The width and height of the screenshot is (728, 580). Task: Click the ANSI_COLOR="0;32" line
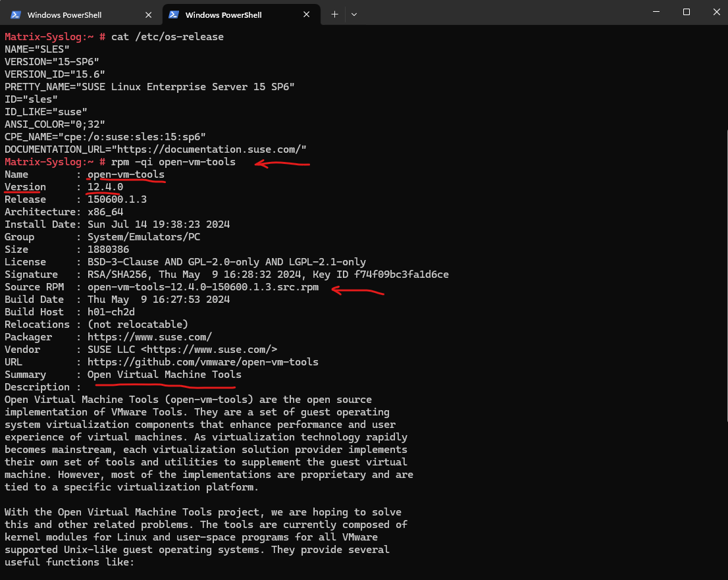(x=55, y=124)
